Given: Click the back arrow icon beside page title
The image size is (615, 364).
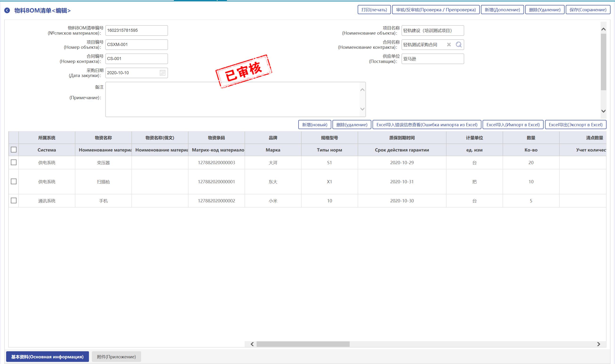Looking at the screenshot, I should [7, 10].
